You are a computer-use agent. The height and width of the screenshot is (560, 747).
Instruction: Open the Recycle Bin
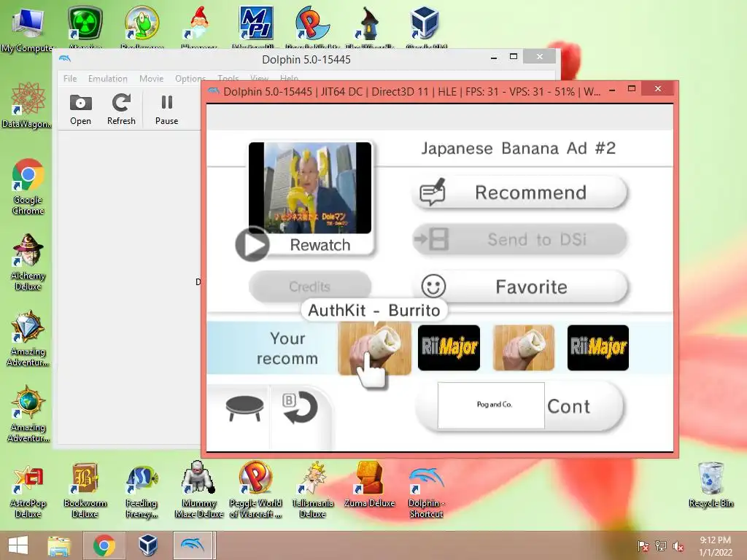(711, 485)
